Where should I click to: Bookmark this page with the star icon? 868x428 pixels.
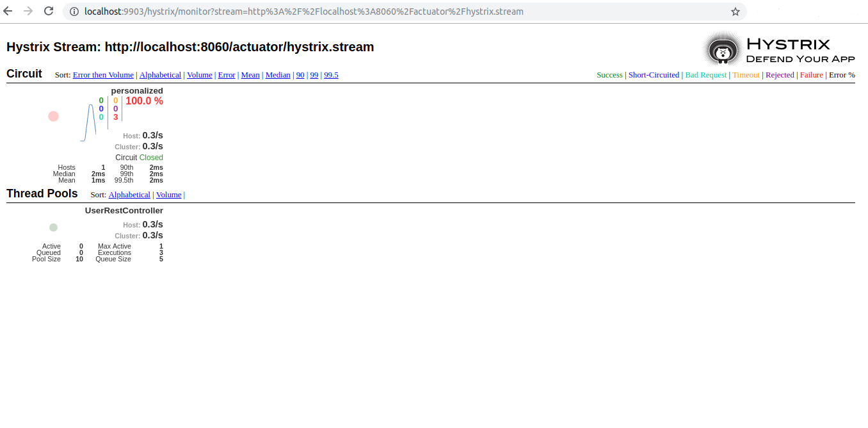tap(735, 12)
